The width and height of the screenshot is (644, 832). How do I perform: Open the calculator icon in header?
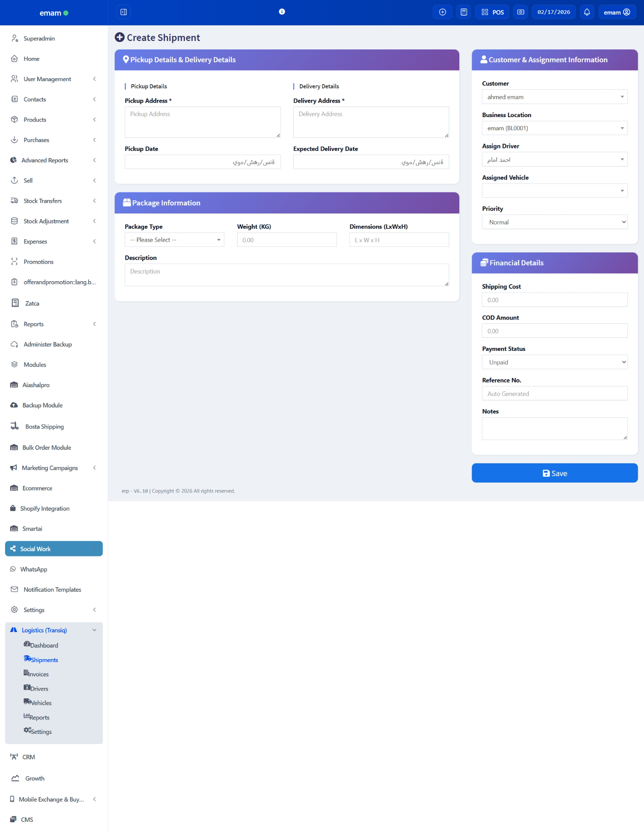coord(464,12)
